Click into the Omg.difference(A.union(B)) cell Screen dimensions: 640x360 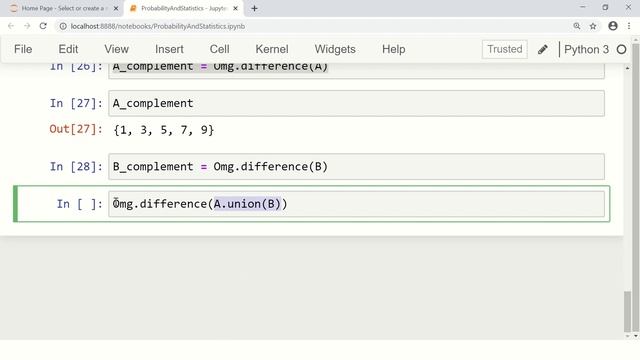pyautogui.click(x=356, y=204)
